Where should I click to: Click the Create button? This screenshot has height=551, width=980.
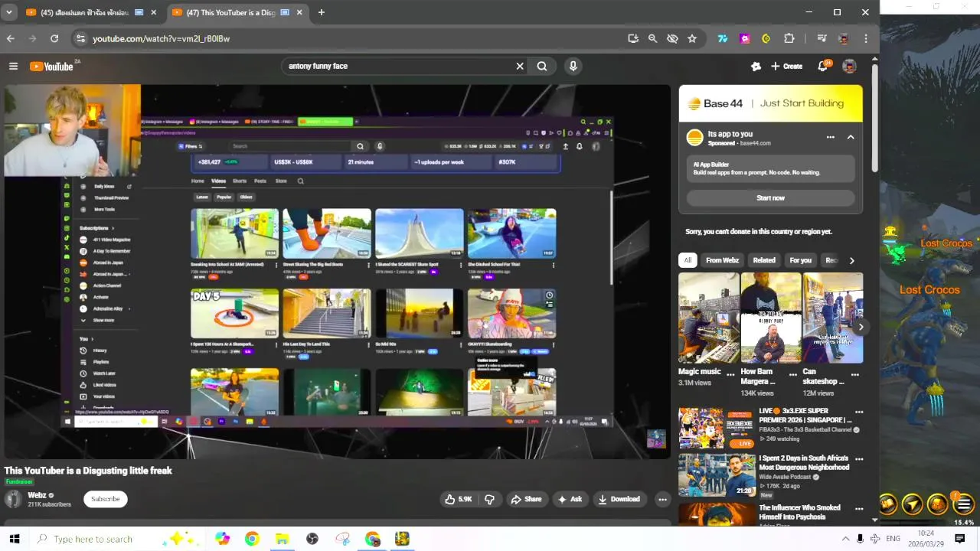pos(787,67)
